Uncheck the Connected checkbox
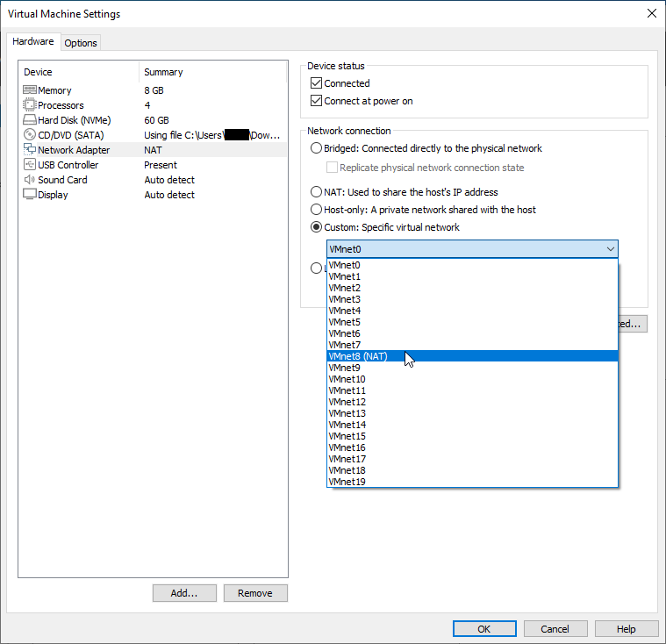Viewport: 666px width, 644px height. tap(316, 83)
